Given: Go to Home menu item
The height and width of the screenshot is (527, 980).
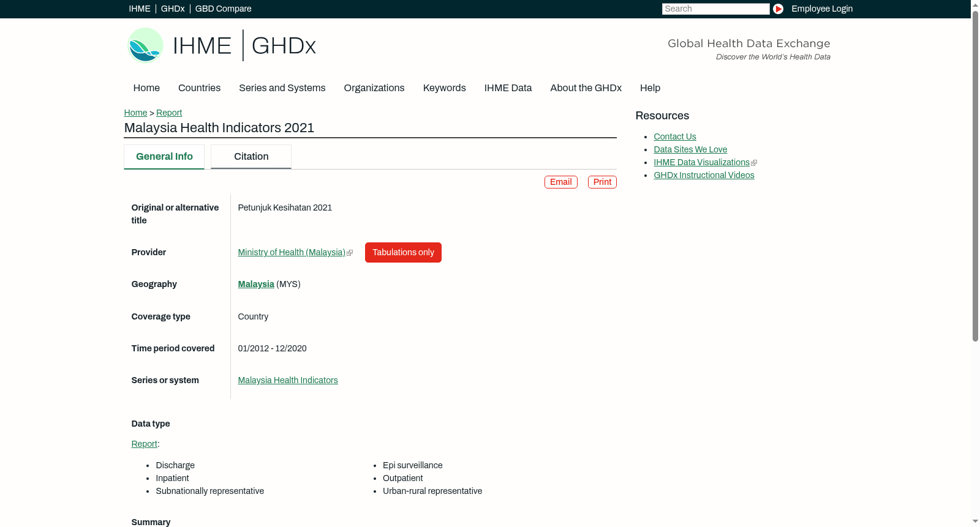Looking at the screenshot, I should point(146,88).
